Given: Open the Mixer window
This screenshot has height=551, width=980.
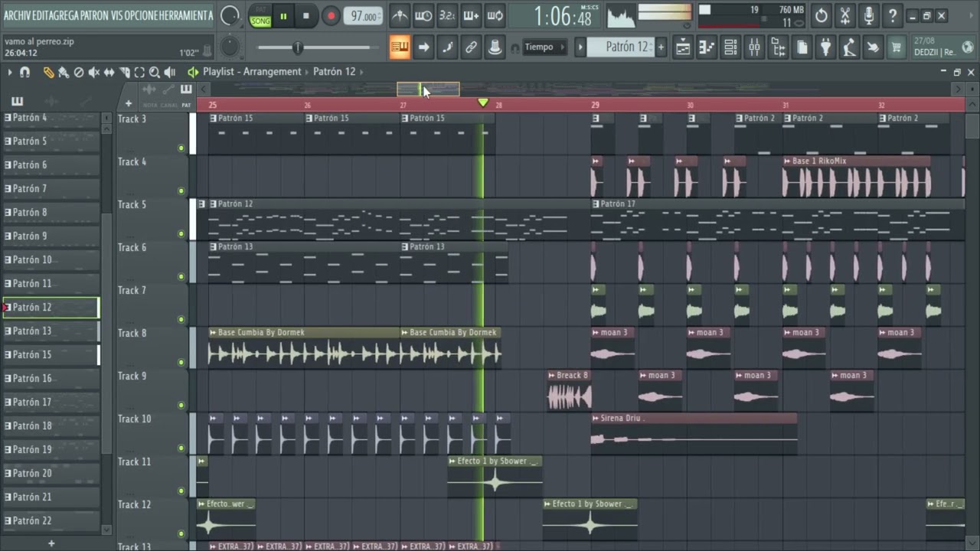Looking at the screenshot, I should (754, 47).
